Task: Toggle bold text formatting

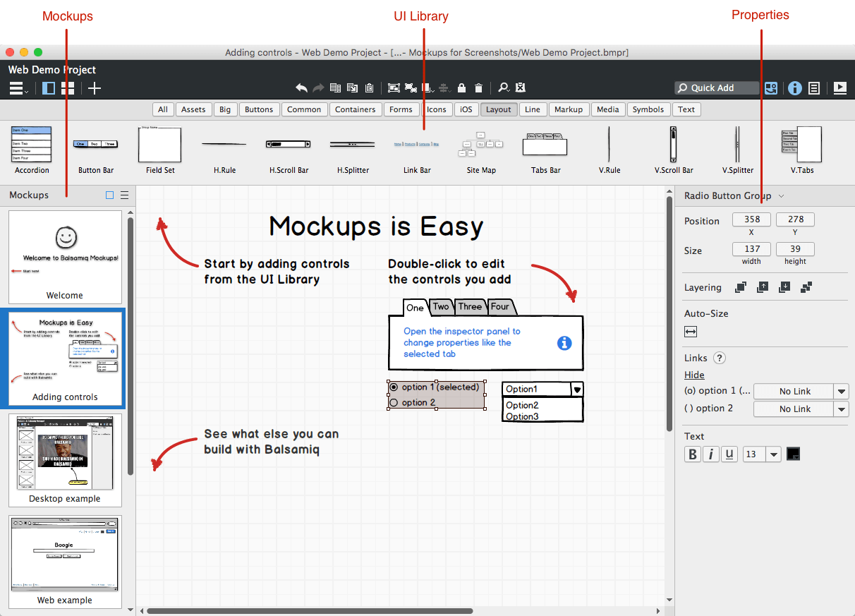Action: 693,454
